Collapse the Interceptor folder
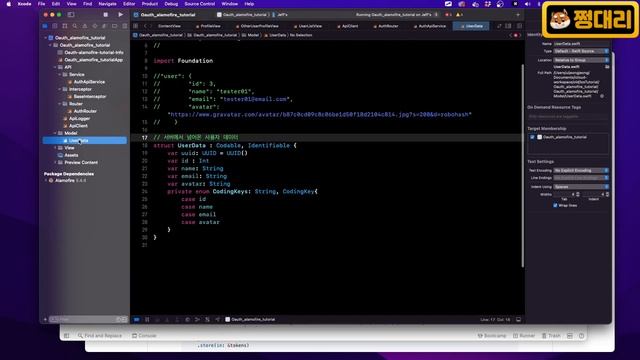This screenshot has width=640, height=360. (x=60, y=89)
